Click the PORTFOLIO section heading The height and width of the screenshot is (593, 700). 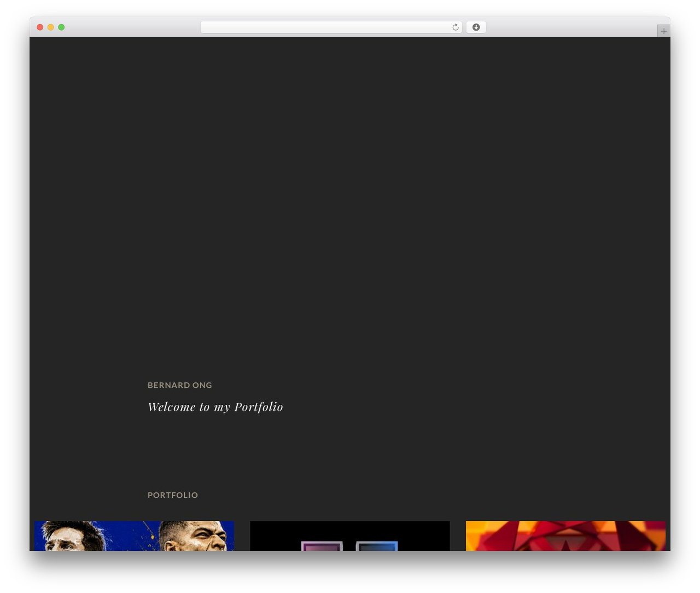[173, 495]
